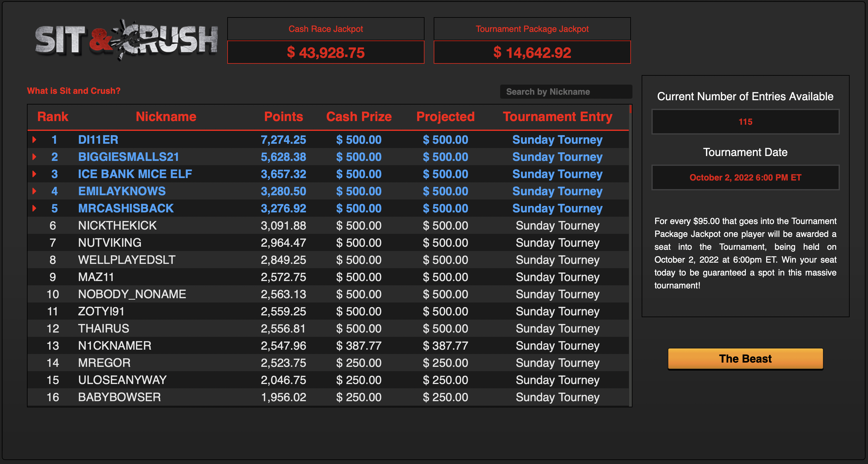Select nickname THAIRUS
The image size is (868, 464).
(x=104, y=329)
